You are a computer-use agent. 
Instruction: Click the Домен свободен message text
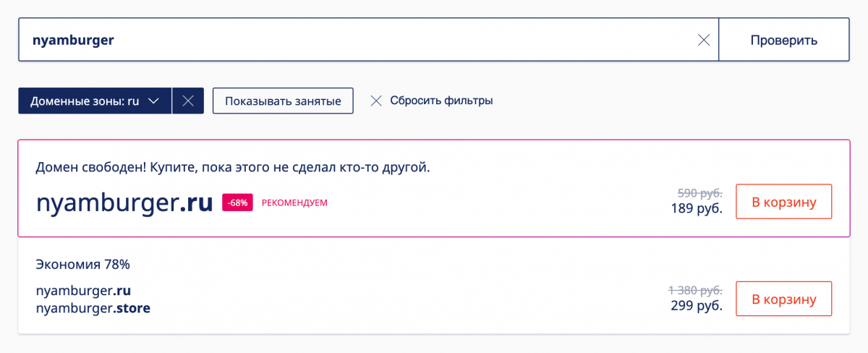point(232,168)
